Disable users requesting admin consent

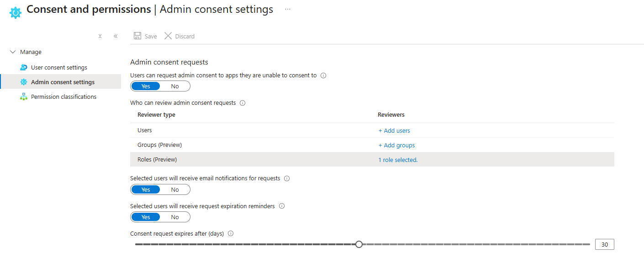click(175, 86)
